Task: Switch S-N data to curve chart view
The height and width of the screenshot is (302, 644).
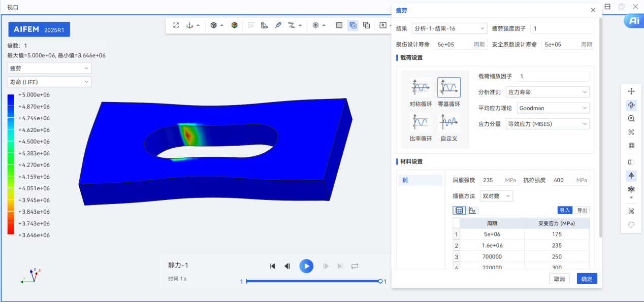Action: pos(472,210)
